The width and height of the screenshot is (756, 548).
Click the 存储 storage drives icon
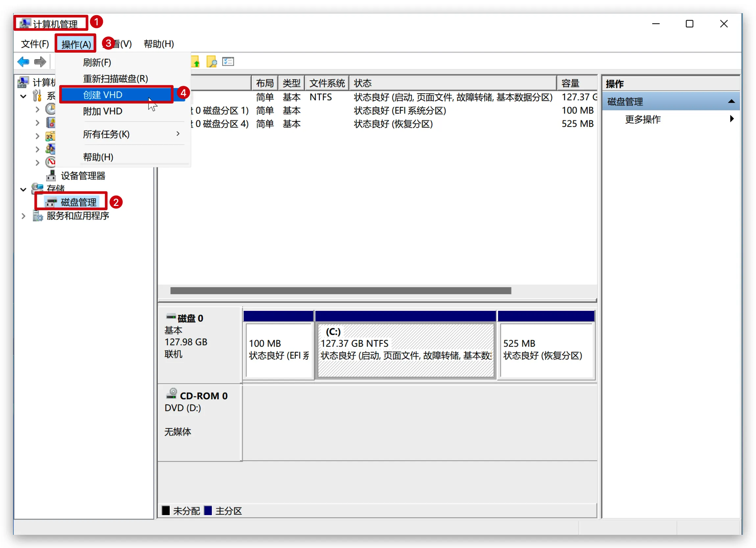pyautogui.click(x=37, y=189)
